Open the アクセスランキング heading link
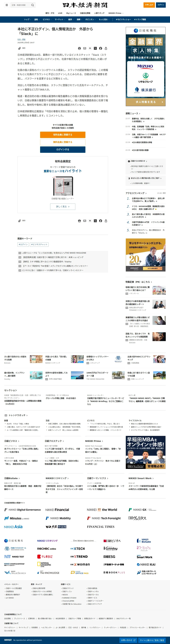Screen dimensions: 170x644 pyautogui.click(x=136, y=193)
